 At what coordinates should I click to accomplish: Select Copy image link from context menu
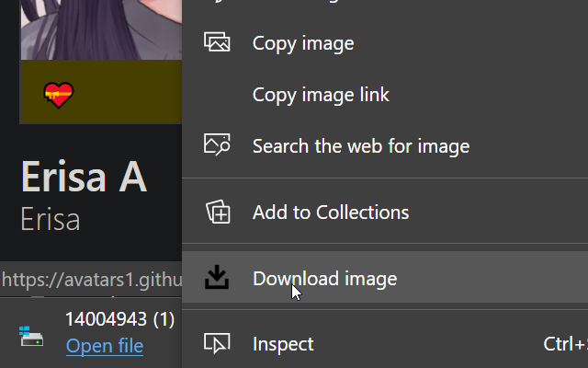click(321, 94)
